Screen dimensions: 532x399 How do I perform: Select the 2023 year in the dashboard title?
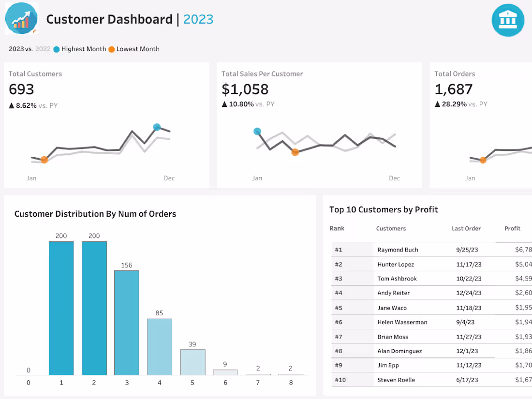pos(198,19)
